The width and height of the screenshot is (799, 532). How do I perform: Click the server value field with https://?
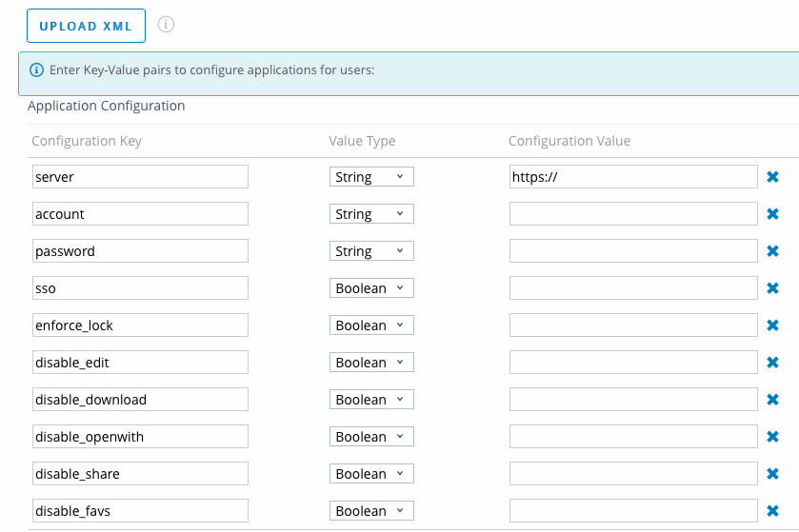[633, 177]
